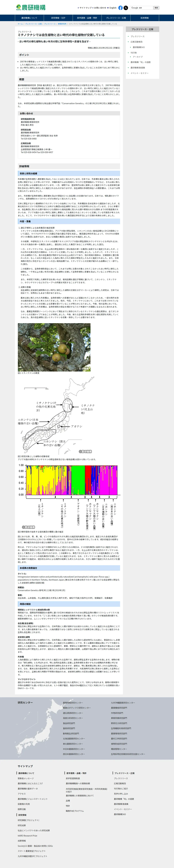Open 東北農業研究センター footer link

click(73, 744)
